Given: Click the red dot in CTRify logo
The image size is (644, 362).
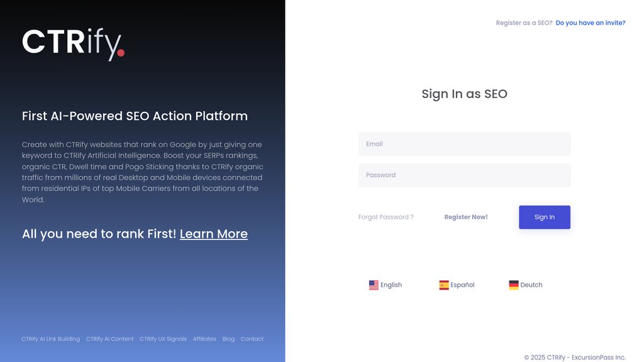Looking at the screenshot, I should click(121, 53).
